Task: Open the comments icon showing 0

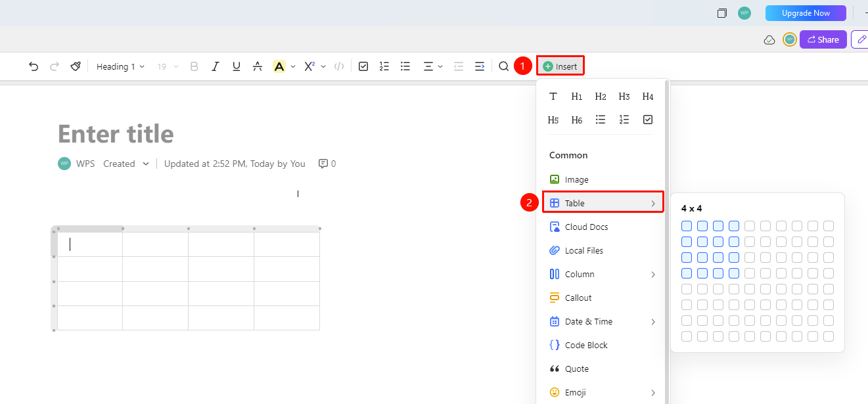Action: click(x=327, y=164)
